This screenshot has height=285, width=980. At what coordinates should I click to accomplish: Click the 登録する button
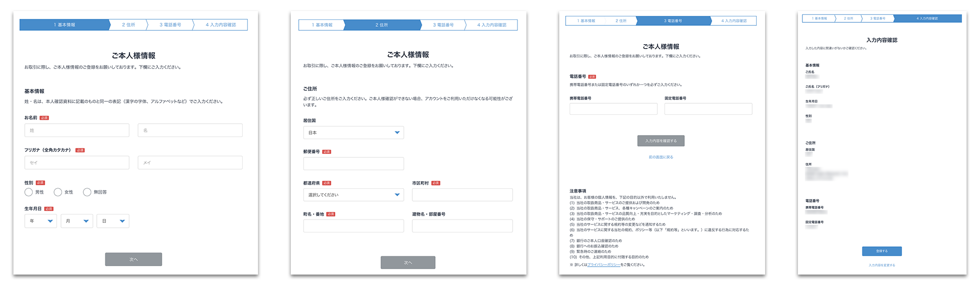point(882,251)
